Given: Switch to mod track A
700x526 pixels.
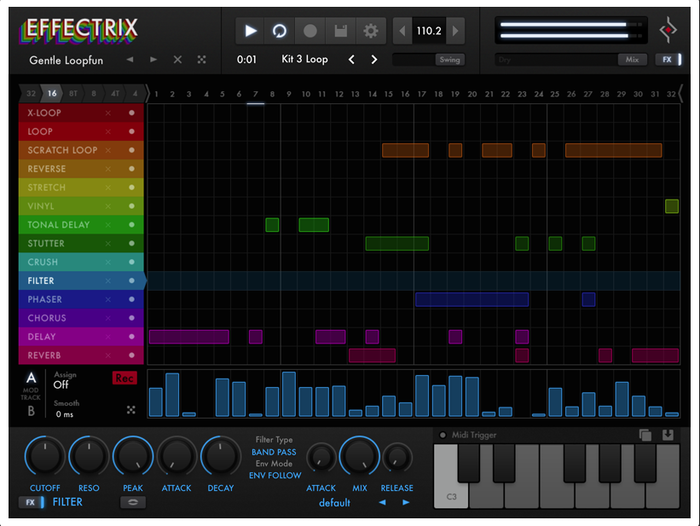Looking at the screenshot, I should tap(31, 378).
